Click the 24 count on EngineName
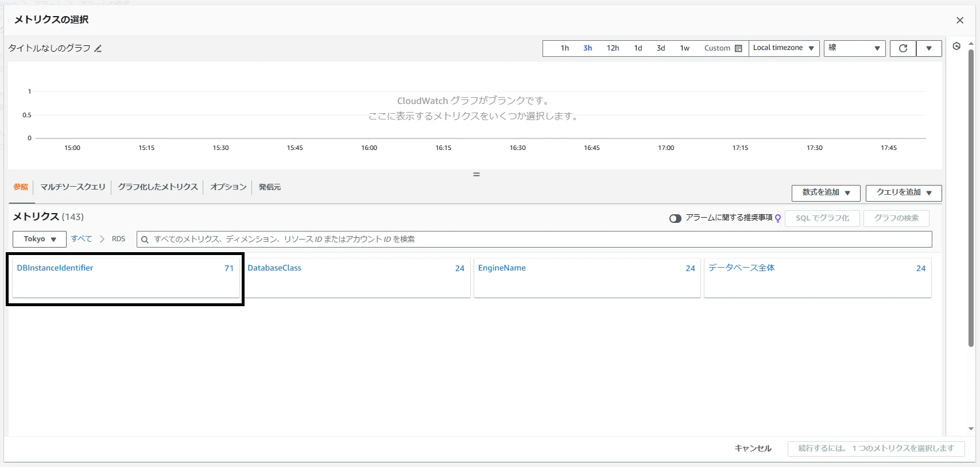This screenshot has width=980, height=467. (690, 268)
